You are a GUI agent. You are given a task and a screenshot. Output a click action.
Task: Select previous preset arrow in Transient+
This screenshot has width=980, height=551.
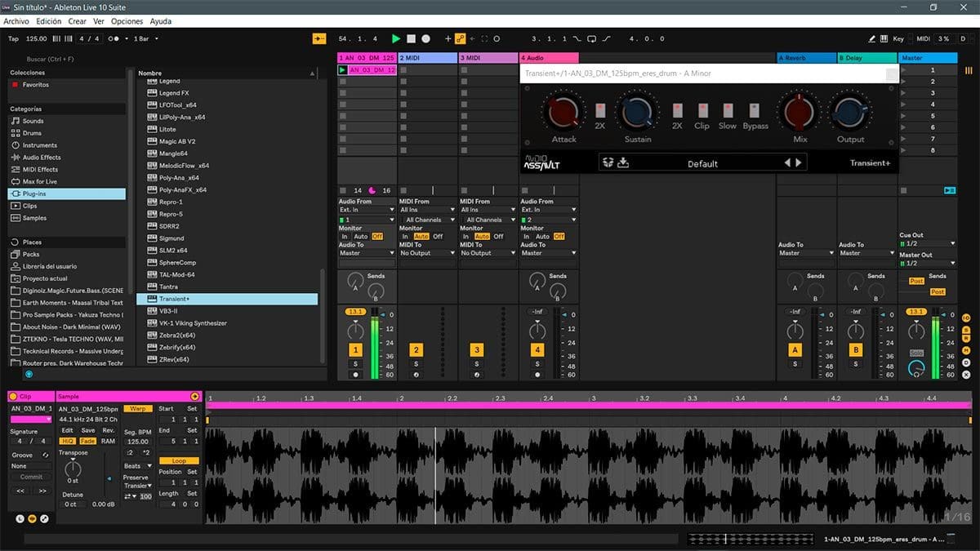click(x=787, y=162)
